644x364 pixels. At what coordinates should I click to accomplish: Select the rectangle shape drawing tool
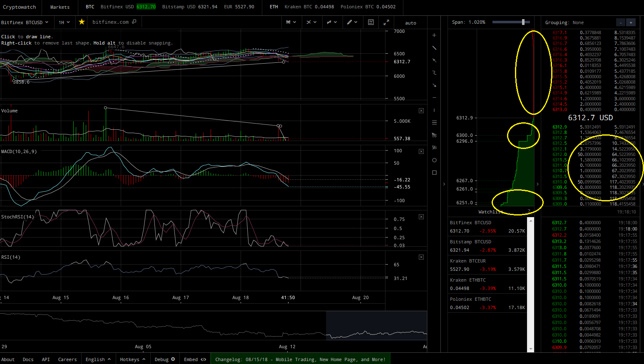pyautogui.click(x=434, y=173)
